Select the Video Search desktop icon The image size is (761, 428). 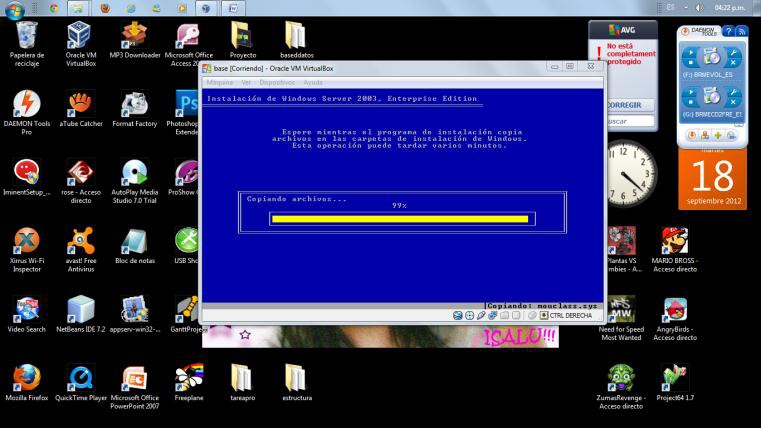pos(26,314)
